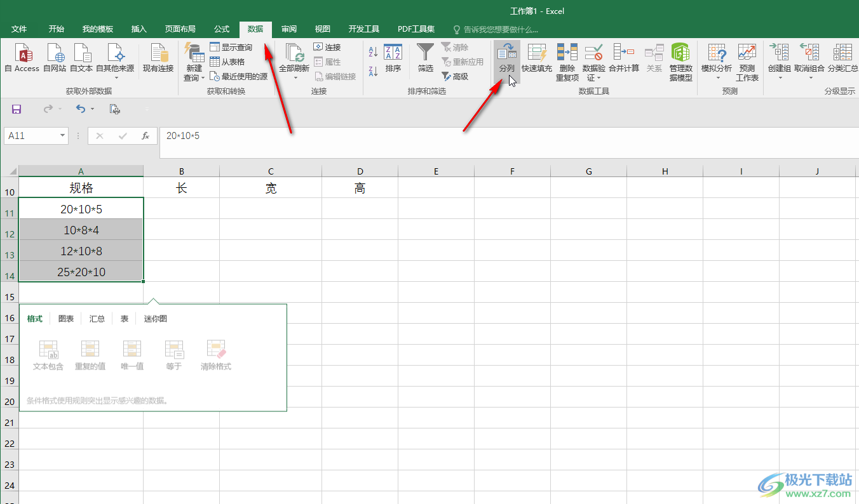Toggle the 筛选 filter
Viewport: 859px width, 504px height.
pyautogui.click(x=426, y=58)
